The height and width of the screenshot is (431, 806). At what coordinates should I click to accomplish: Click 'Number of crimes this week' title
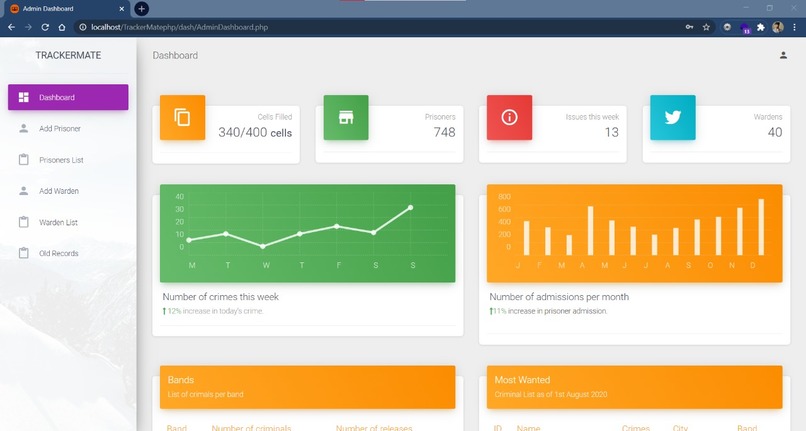221,297
